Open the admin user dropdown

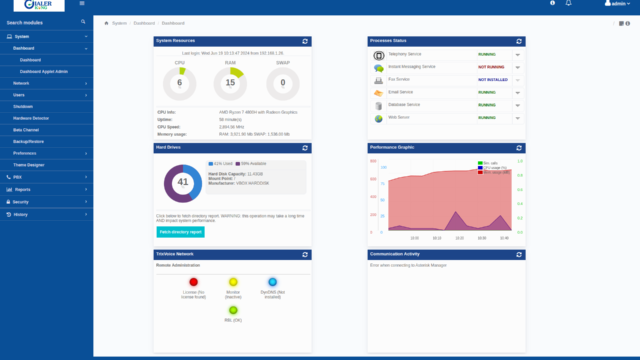[x=617, y=3]
